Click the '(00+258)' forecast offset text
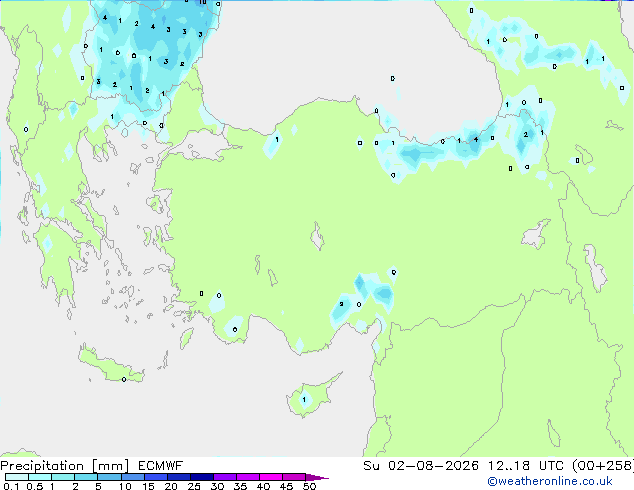Screen dimensions: 634x490 click(x=602, y=466)
